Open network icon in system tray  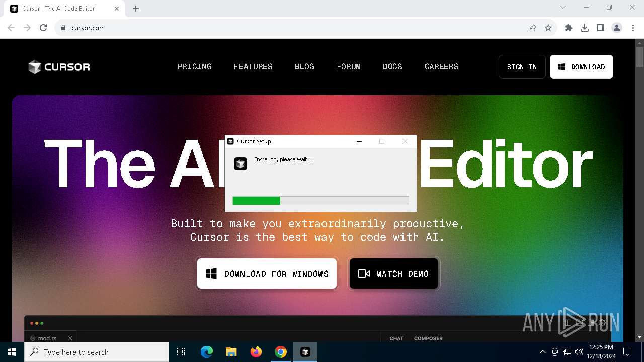click(567, 352)
